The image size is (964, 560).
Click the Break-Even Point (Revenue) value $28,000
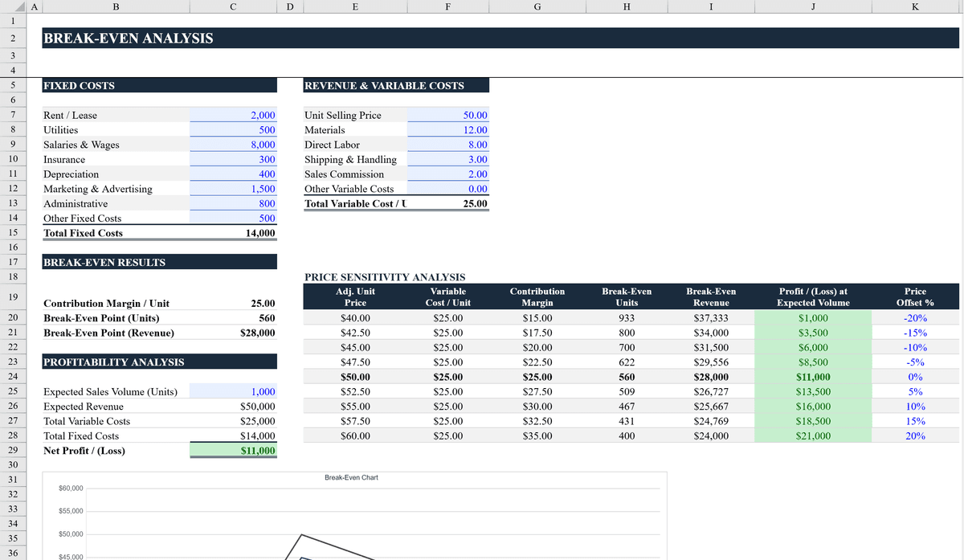point(234,333)
